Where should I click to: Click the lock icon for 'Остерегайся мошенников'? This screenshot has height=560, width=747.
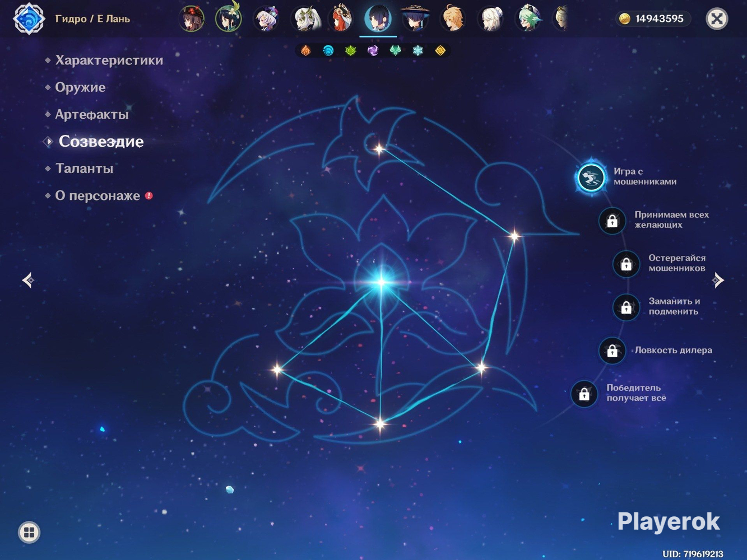[627, 264]
